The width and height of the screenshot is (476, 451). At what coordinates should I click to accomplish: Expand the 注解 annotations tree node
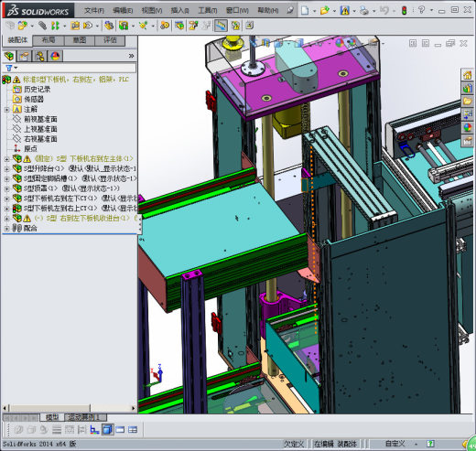tap(6, 109)
